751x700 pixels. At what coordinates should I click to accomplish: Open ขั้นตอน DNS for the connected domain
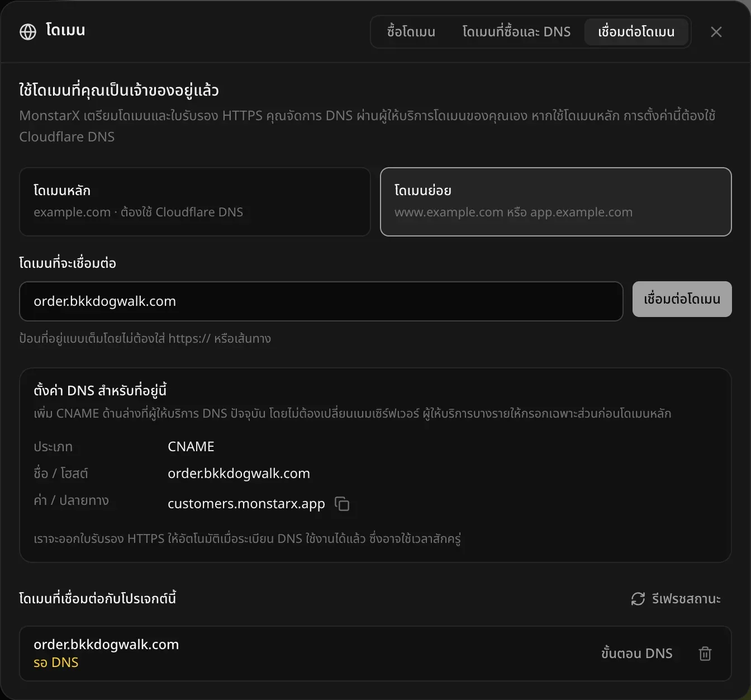[x=637, y=654]
